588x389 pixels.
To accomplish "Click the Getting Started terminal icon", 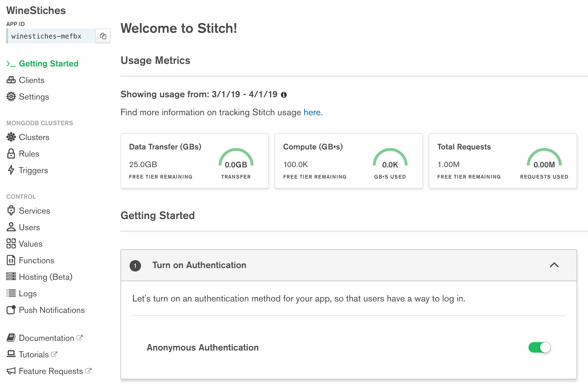I will coord(11,64).
